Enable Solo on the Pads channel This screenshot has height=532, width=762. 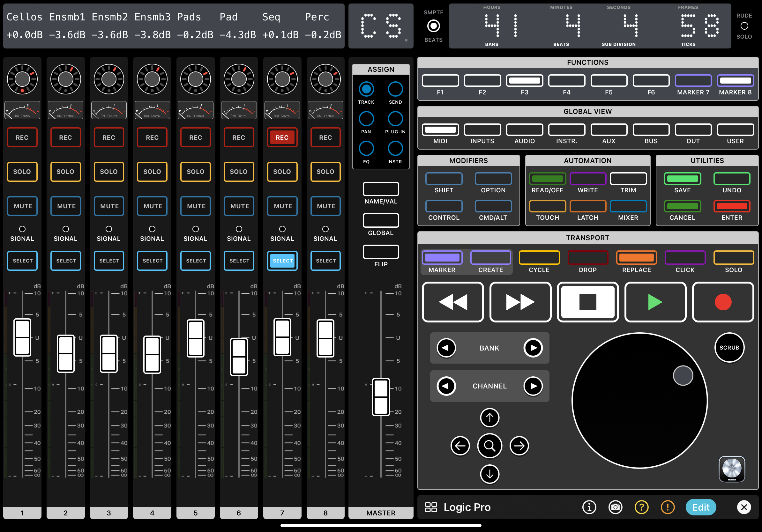tap(196, 172)
